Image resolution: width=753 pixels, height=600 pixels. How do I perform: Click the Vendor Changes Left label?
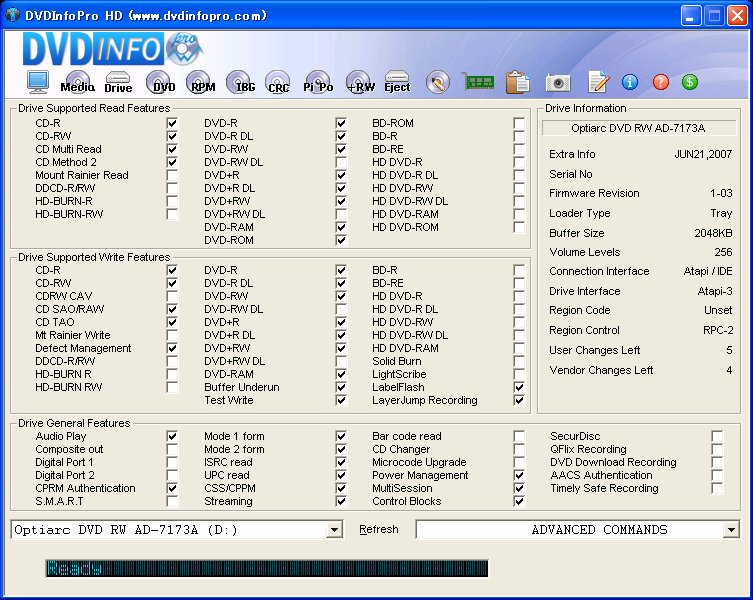coord(601,370)
